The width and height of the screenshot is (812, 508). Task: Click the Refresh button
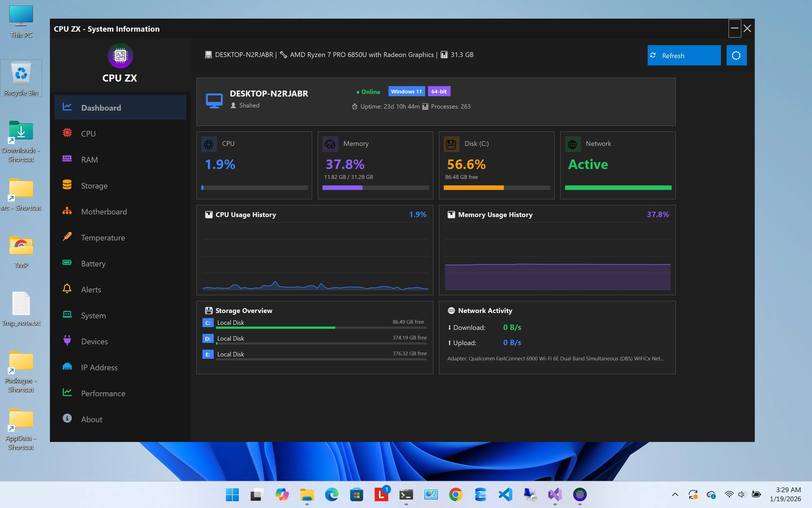(x=684, y=55)
